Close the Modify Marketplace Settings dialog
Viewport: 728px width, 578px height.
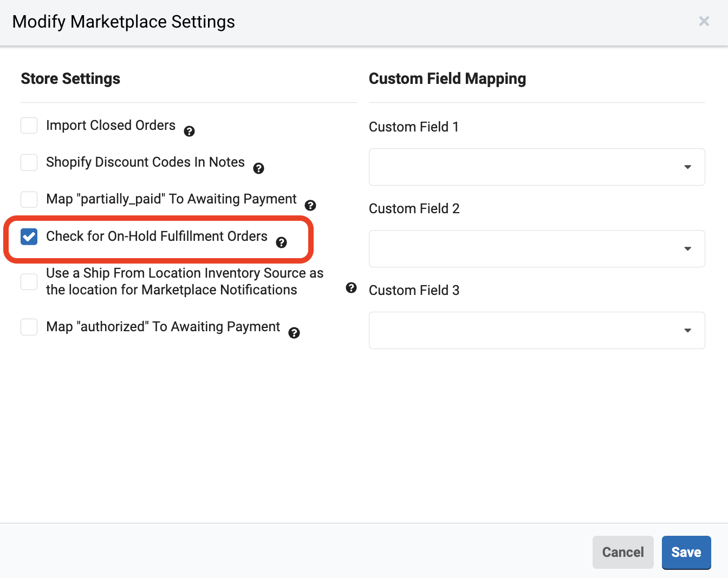[x=704, y=22]
